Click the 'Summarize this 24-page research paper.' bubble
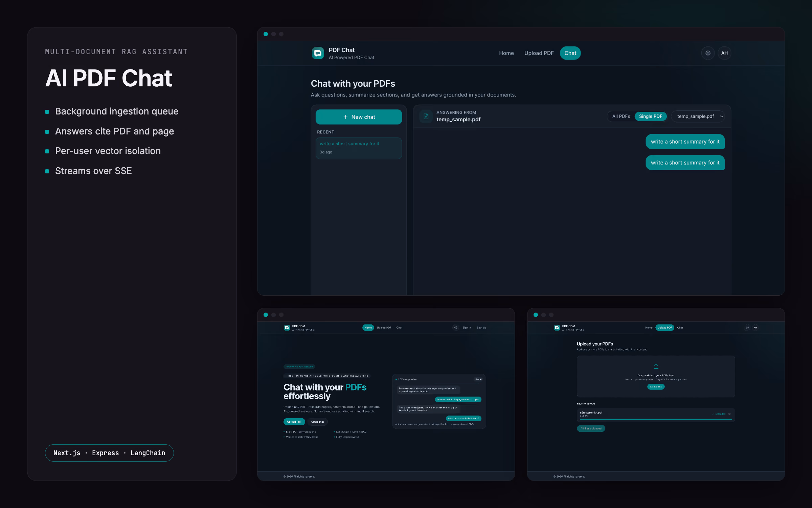812x508 pixels. (x=458, y=399)
